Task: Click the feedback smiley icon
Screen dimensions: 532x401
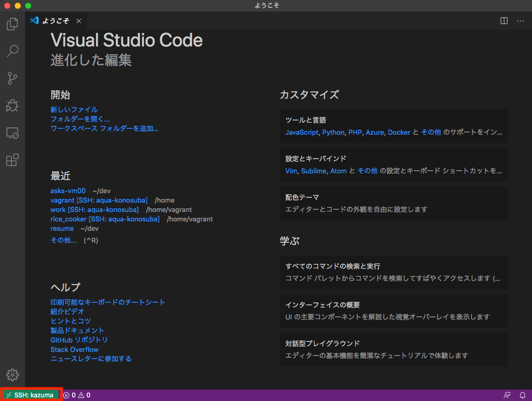Action: pyautogui.click(x=506, y=395)
